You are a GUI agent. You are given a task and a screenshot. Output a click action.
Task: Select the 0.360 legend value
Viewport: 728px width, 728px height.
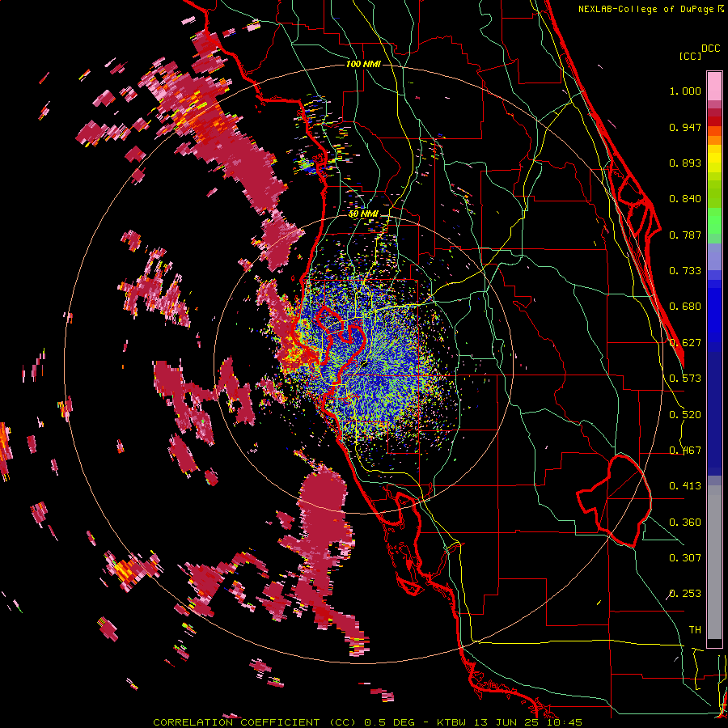pyautogui.click(x=685, y=523)
